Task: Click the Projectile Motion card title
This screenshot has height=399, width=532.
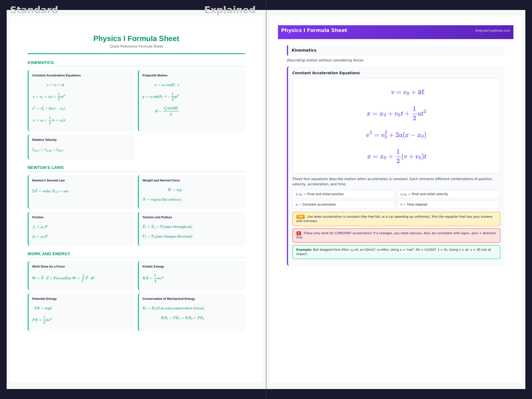Action: click(155, 75)
